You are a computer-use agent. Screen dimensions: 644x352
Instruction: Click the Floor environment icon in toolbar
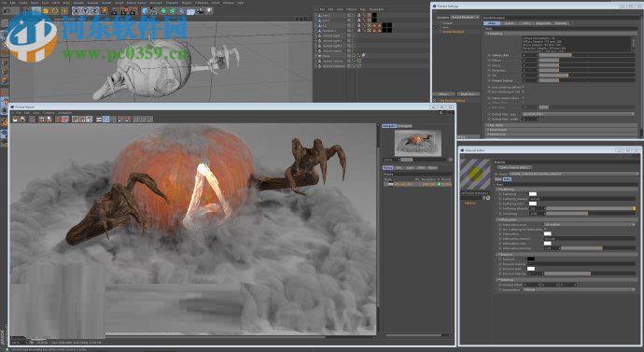[190, 11]
